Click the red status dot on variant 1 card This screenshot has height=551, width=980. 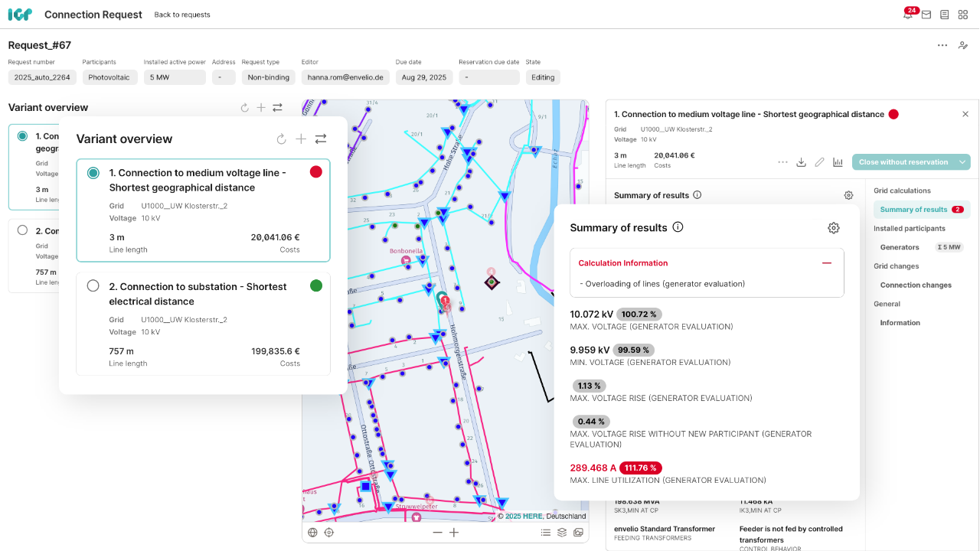coord(316,172)
